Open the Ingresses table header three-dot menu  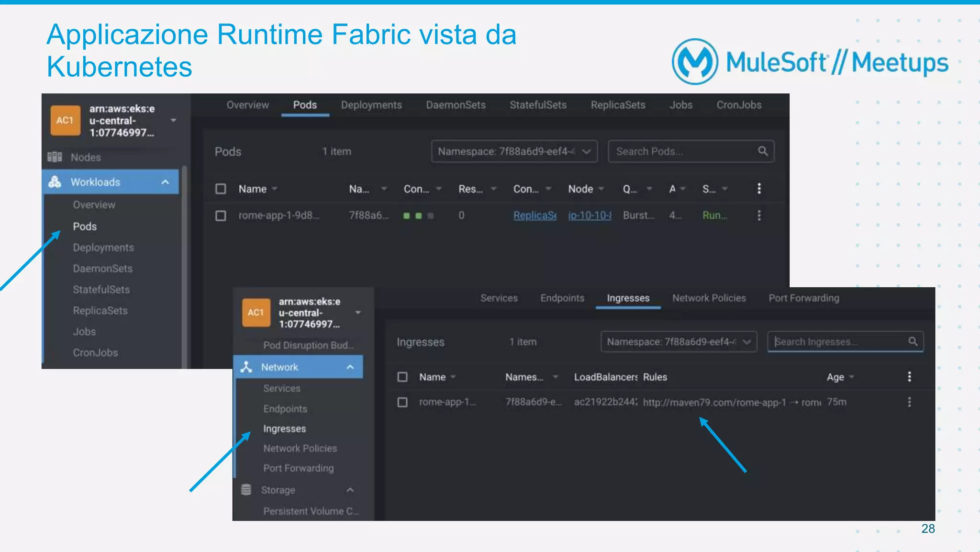pyautogui.click(x=909, y=377)
